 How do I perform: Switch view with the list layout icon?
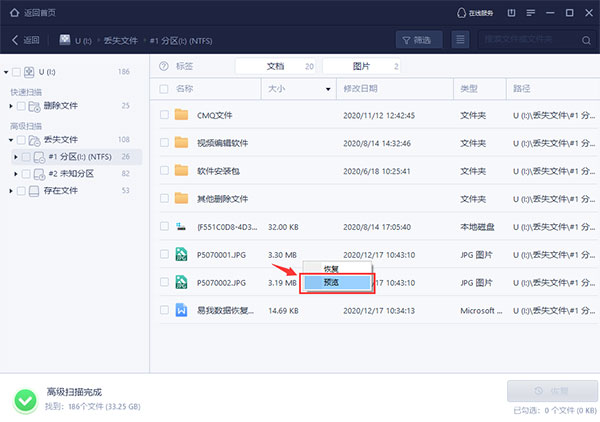coord(460,40)
